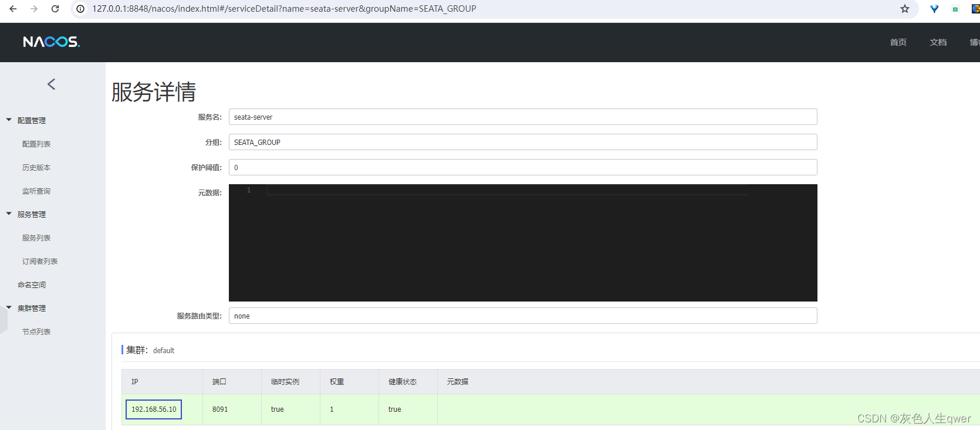
Task: Open 历史版本 in the sidebar
Action: [x=36, y=167]
